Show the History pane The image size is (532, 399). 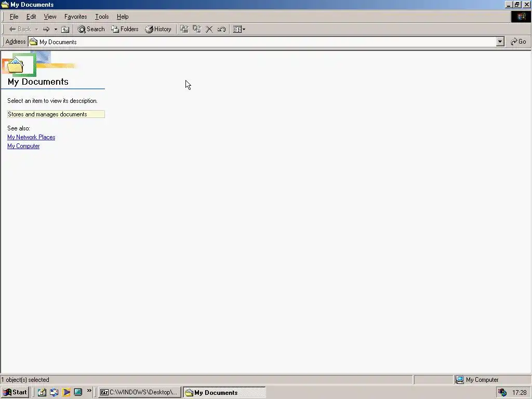(158, 29)
